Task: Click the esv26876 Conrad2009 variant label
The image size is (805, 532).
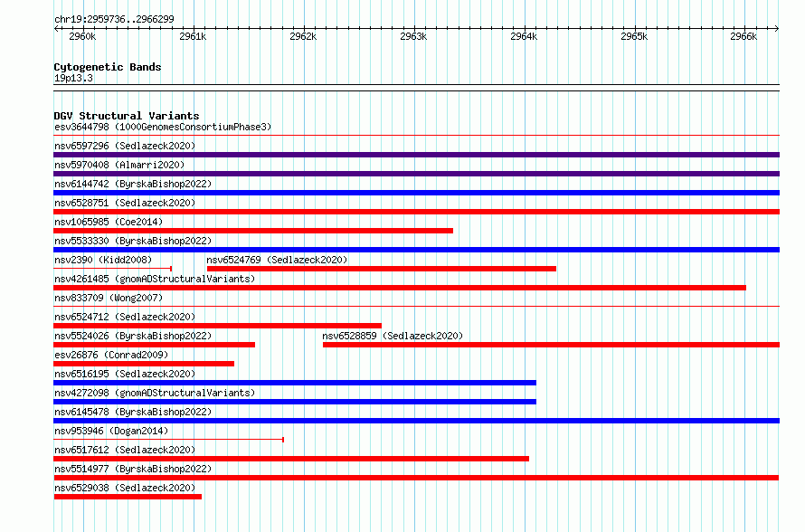Action: click(x=111, y=355)
